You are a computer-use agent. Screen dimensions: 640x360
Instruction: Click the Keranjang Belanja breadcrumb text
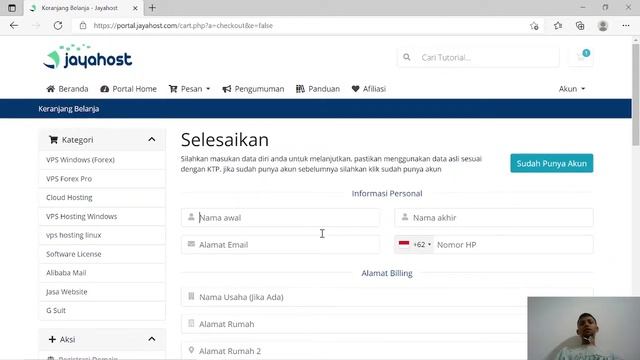(69, 109)
